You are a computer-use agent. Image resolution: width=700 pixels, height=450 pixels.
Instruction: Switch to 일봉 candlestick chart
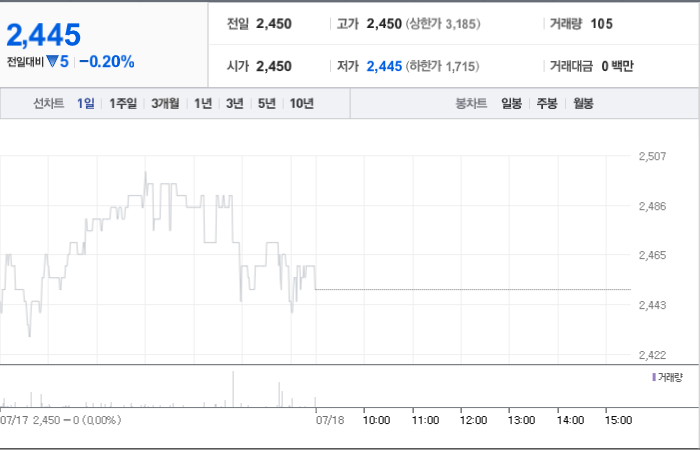click(512, 104)
